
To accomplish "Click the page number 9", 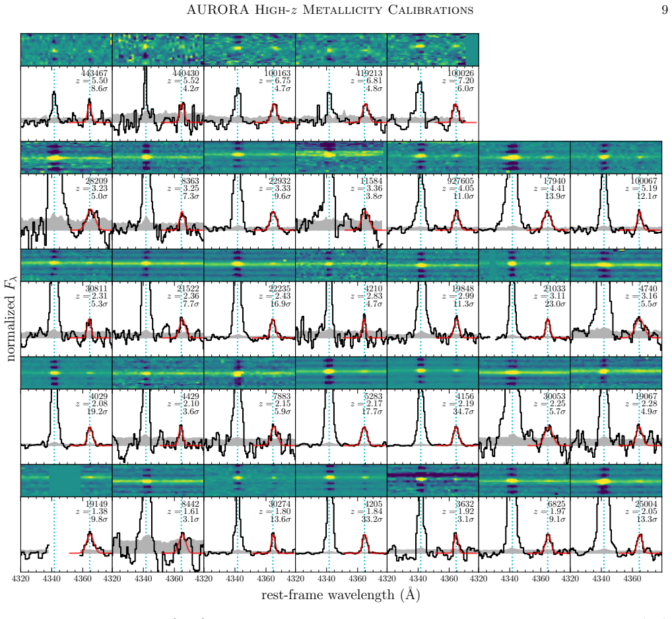I will coord(665,9).
